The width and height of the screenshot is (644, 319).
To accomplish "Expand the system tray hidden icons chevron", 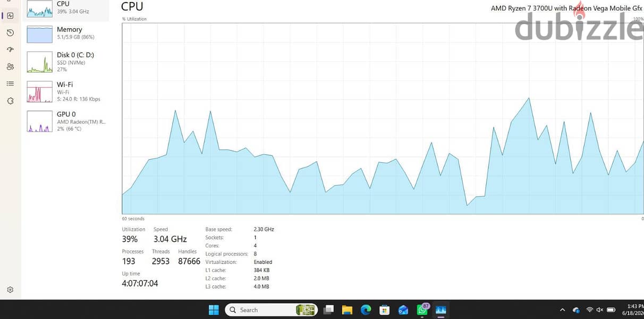I will point(562,310).
